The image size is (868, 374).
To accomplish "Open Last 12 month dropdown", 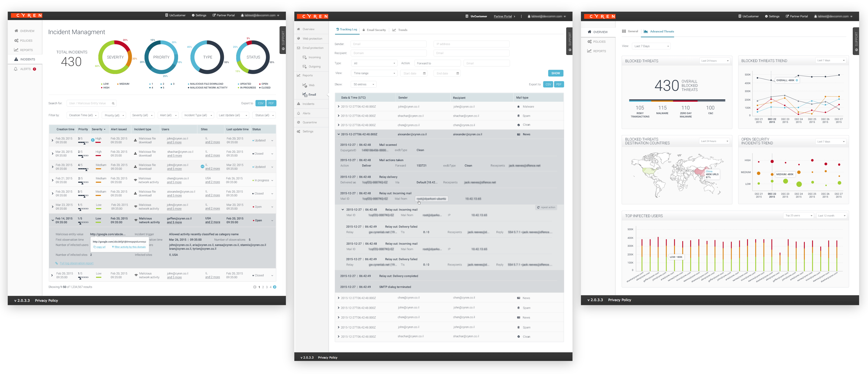I will [x=832, y=215].
